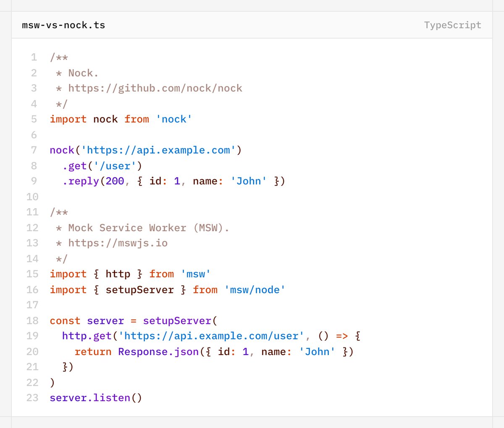Click the https://mswjs.io URL comment
504x428 pixels.
click(x=118, y=243)
